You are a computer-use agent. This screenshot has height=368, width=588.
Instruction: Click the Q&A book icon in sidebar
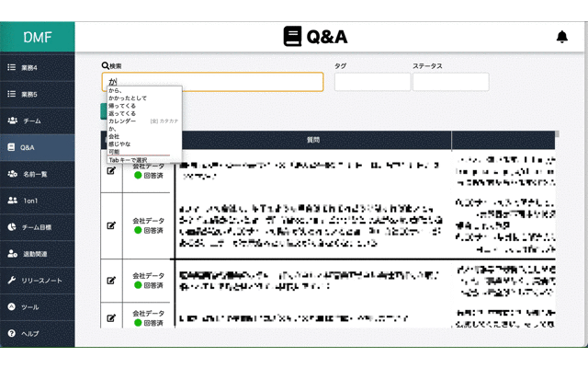[11, 147]
